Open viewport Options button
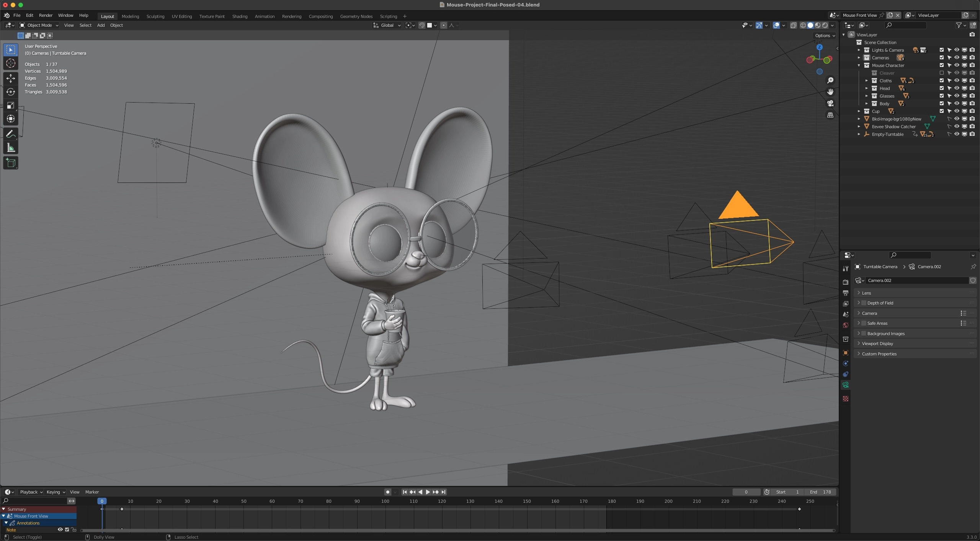This screenshot has width=980, height=541. click(x=825, y=36)
